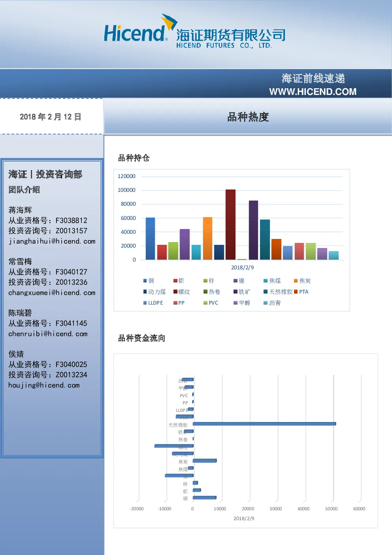Click the email houjing@hicend.com
This screenshot has width=392, height=555.
tap(44, 385)
